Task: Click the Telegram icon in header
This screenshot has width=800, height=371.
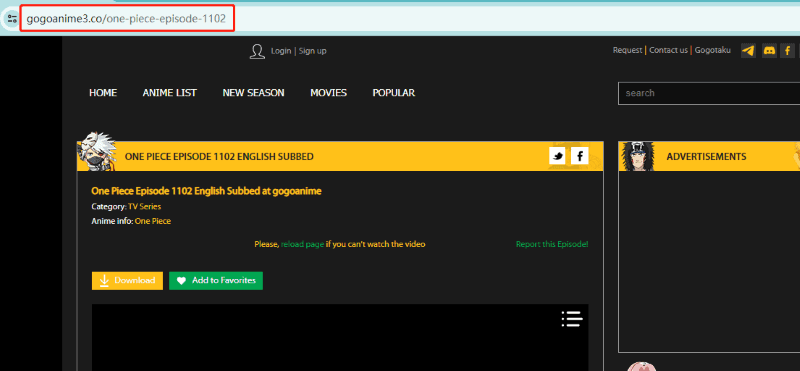Action: [748, 50]
